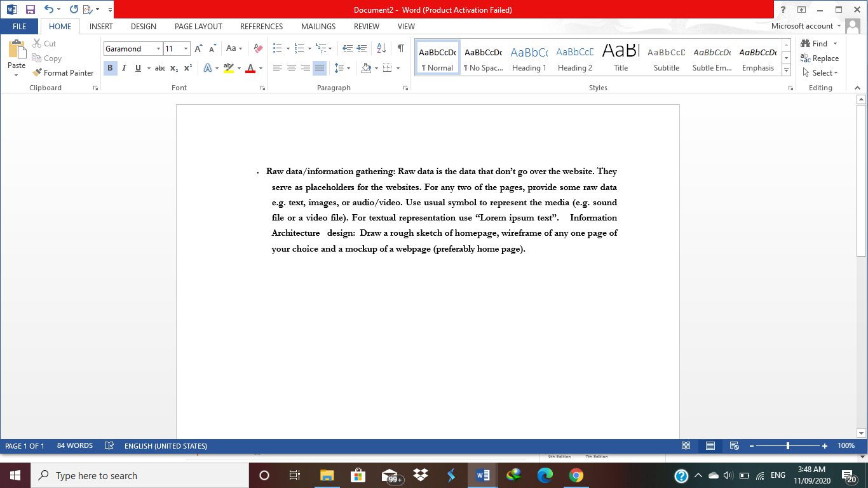Center the paragraph text
868x488 pixels.
(x=292, y=68)
